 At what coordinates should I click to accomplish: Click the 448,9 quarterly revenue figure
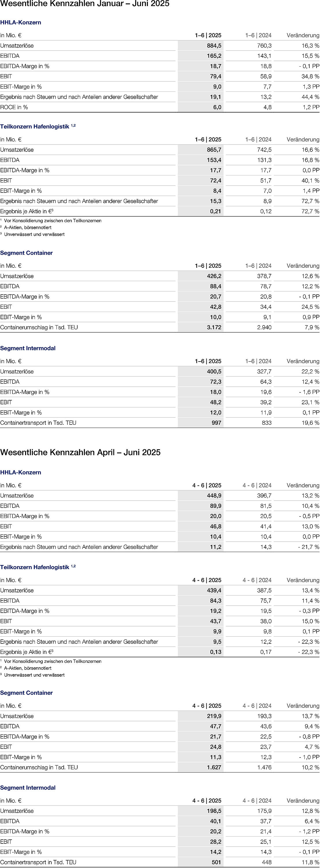point(214,495)
